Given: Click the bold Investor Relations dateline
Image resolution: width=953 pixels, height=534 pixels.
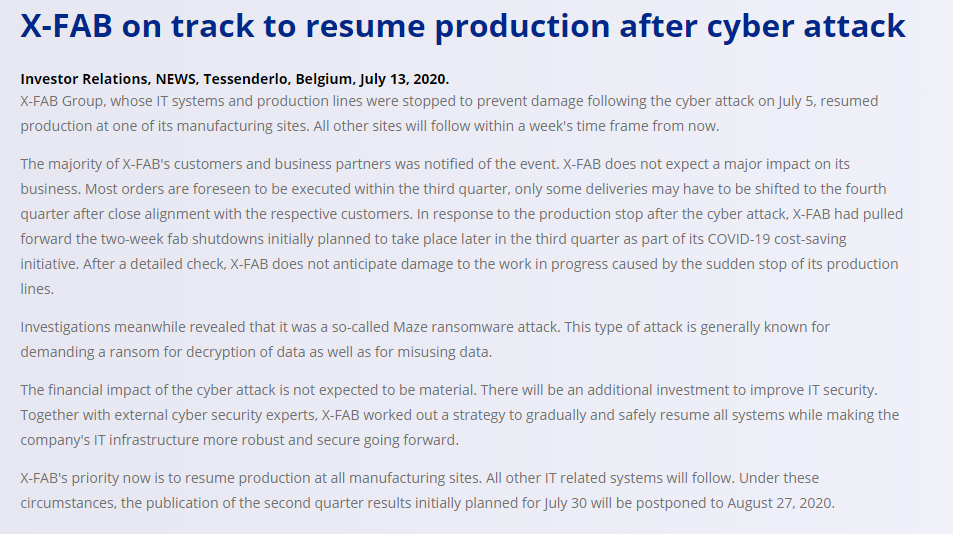Looking at the screenshot, I should (235, 79).
